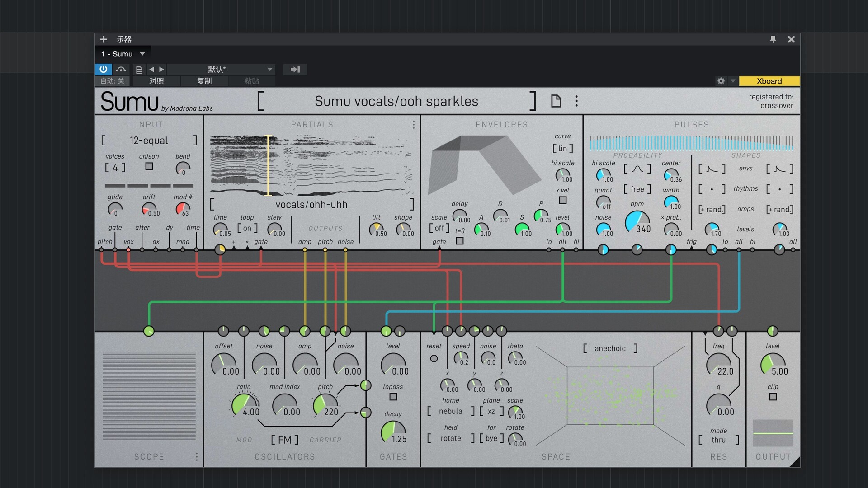This screenshot has height=488, width=868.
Task: Expand the arrow next to gear icon
Action: point(733,81)
